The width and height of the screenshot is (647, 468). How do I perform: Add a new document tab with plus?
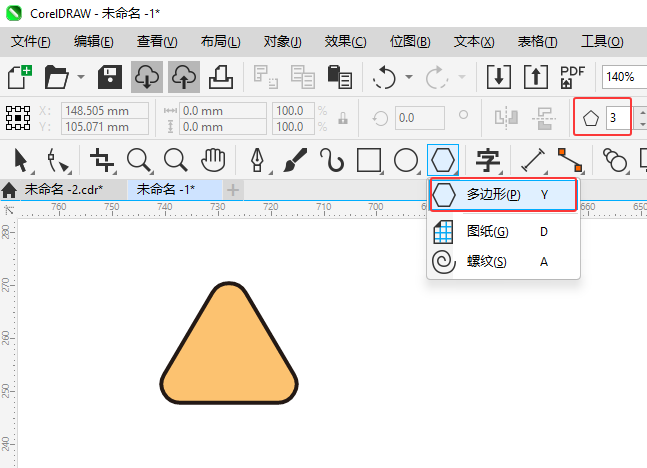tap(233, 190)
